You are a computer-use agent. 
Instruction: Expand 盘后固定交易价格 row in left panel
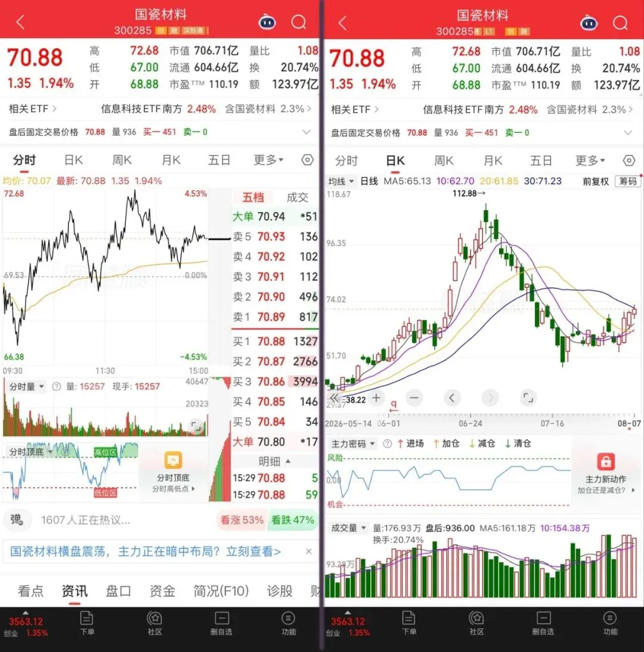[306, 132]
